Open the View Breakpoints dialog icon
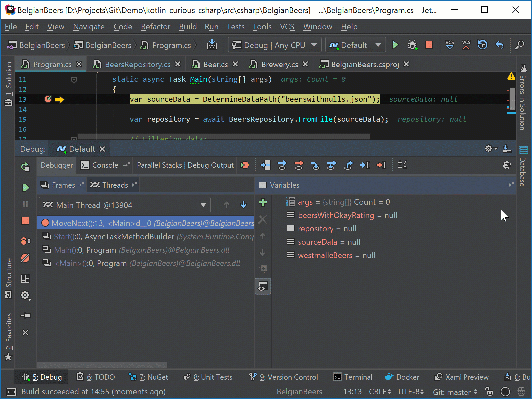The height and width of the screenshot is (399, 532). 25,241
